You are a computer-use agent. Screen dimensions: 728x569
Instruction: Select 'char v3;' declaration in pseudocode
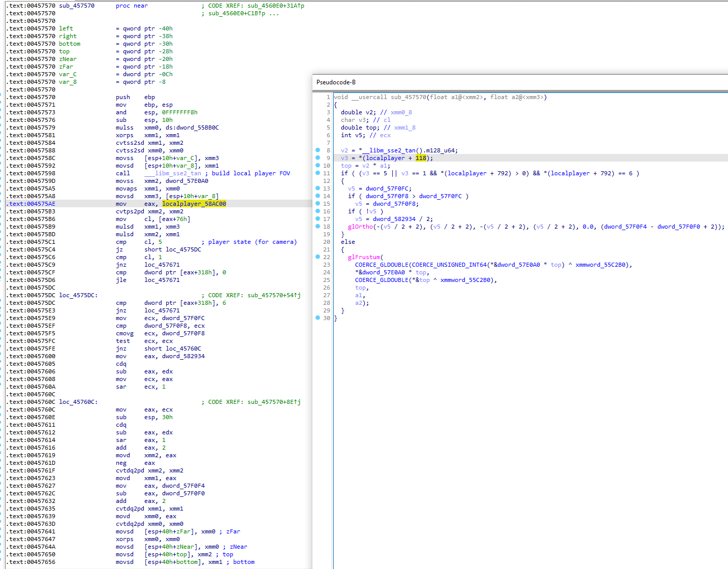(x=355, y=120)
